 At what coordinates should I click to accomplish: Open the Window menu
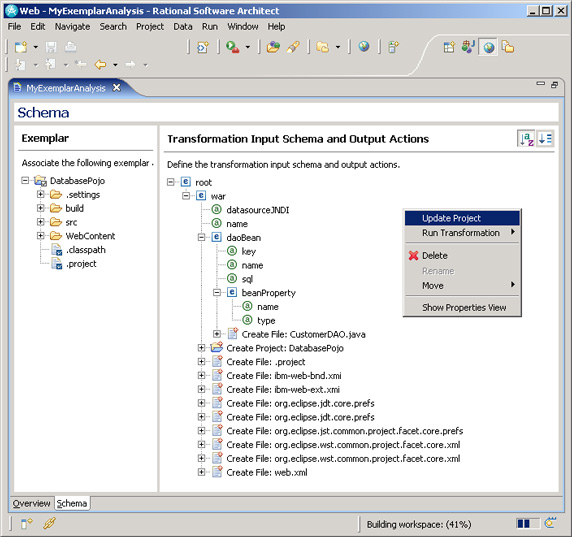(243, 27)
